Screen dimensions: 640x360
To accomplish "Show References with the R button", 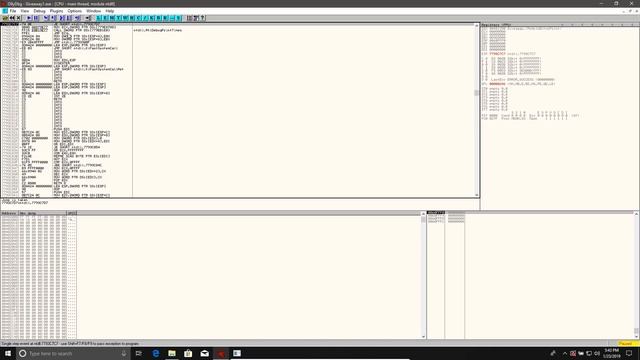I will point(165,18).
